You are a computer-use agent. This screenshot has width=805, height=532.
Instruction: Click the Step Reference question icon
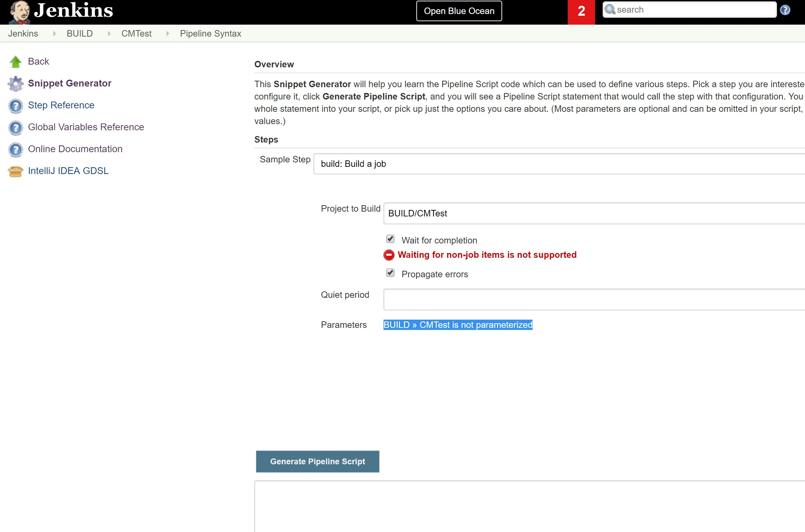tap(15, 106)
